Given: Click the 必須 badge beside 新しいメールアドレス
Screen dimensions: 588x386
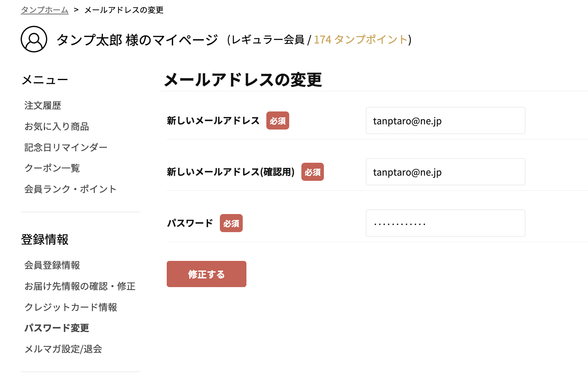Looking at the screenshot, I should tap(278, 120).
